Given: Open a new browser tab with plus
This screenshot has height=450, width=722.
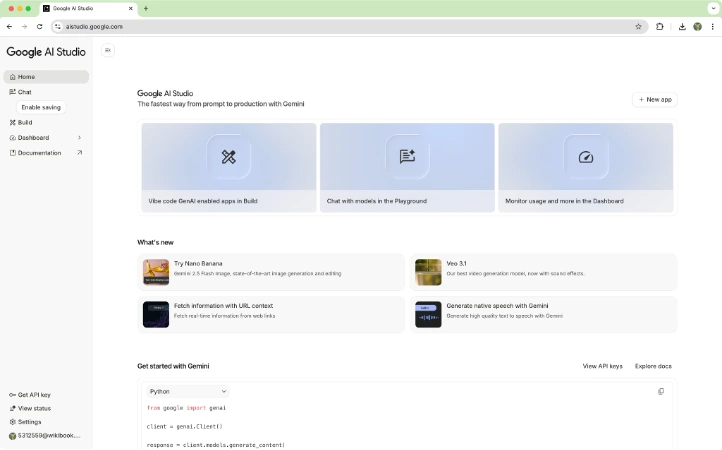Looking at the screenshot, I should [146, 8].
